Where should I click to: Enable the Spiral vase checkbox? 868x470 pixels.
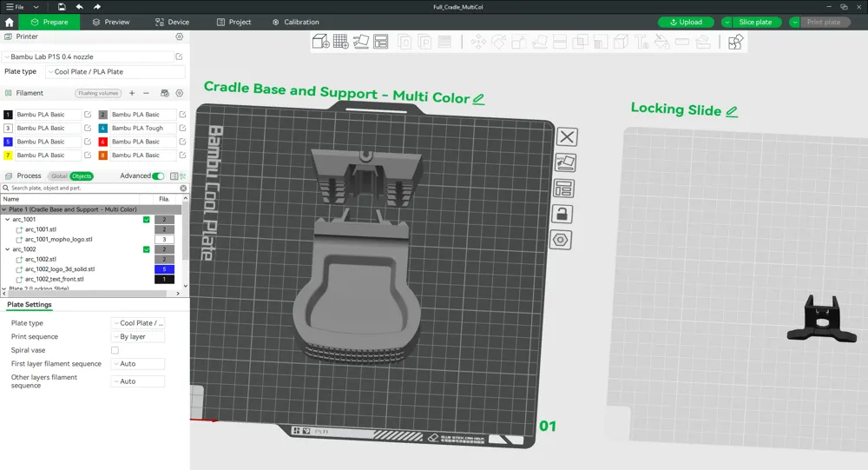(115, 350)
